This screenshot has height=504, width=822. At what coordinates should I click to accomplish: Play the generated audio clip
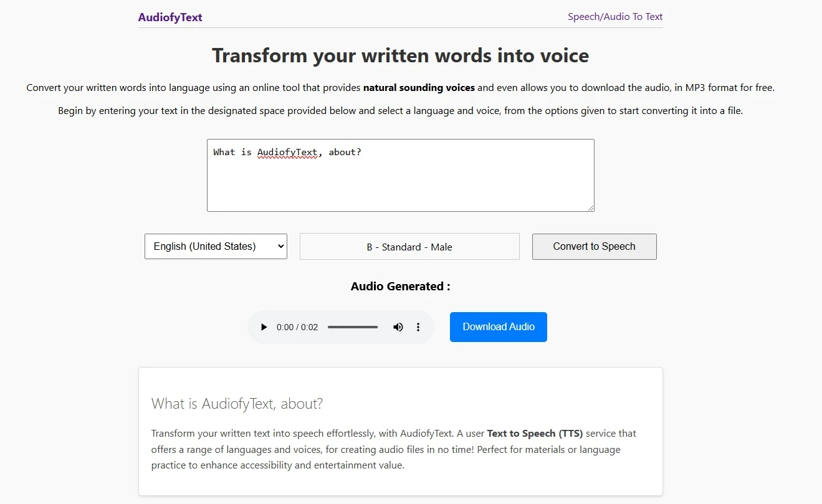point(264,326)
